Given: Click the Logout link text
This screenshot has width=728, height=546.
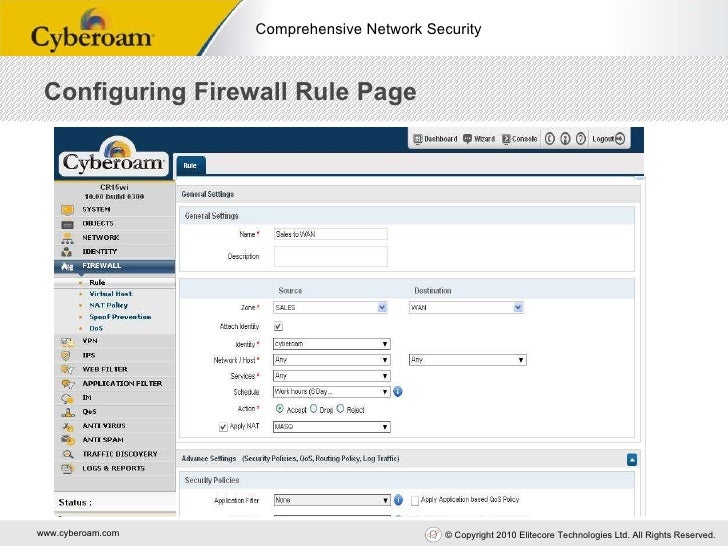Looking at the screenshot, I should click(x=603, y=139).
